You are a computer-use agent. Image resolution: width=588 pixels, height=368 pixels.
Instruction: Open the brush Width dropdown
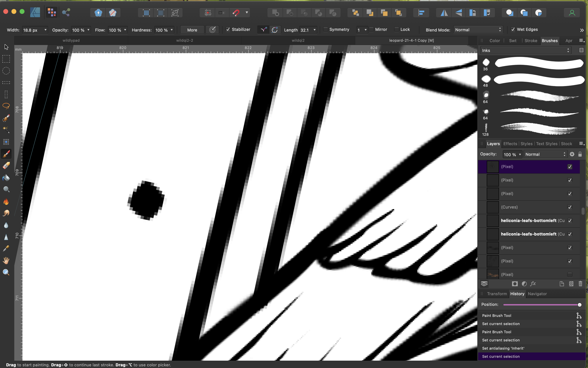pos(46,30)
